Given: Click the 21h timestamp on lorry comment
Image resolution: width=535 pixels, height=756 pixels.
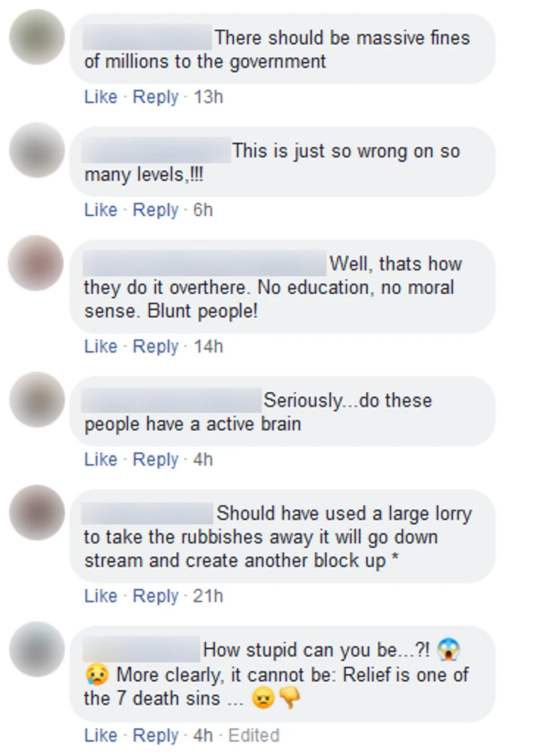Looking at the screenshot, I should (208, 596).
